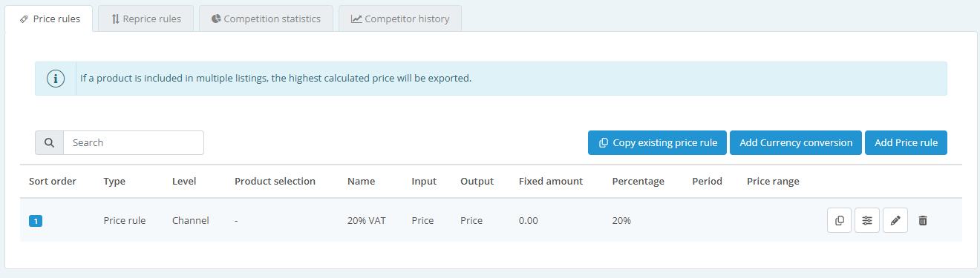Click the Period column header
Viewport: 980px width, 278px height.
tap(707, 181)
